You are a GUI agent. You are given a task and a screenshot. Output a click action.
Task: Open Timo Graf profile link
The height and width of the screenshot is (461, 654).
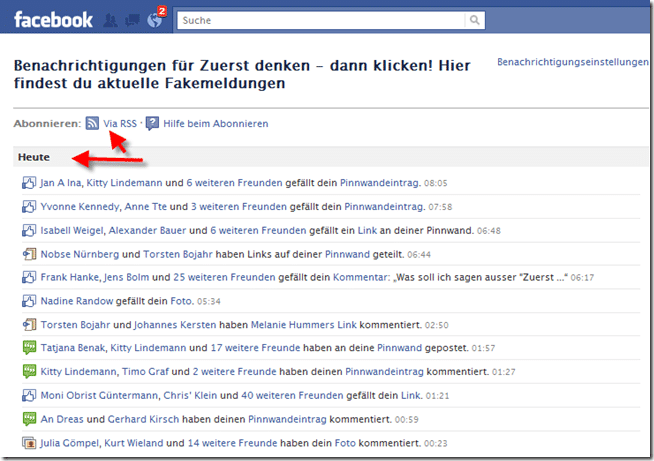146,371
